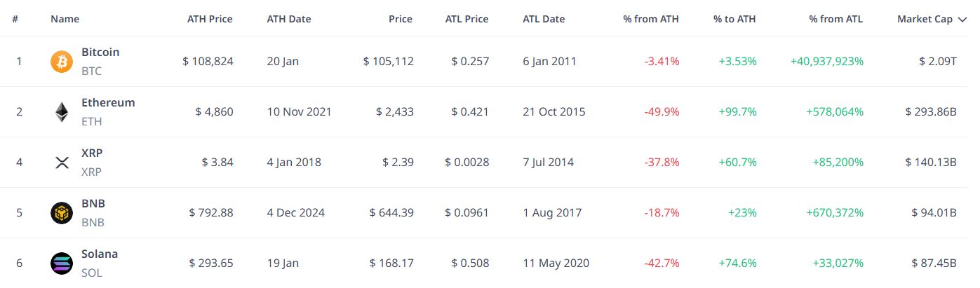Screen dimensions: 980x288
Task: Sort by the Name column header
Action: tap(65, 20)
